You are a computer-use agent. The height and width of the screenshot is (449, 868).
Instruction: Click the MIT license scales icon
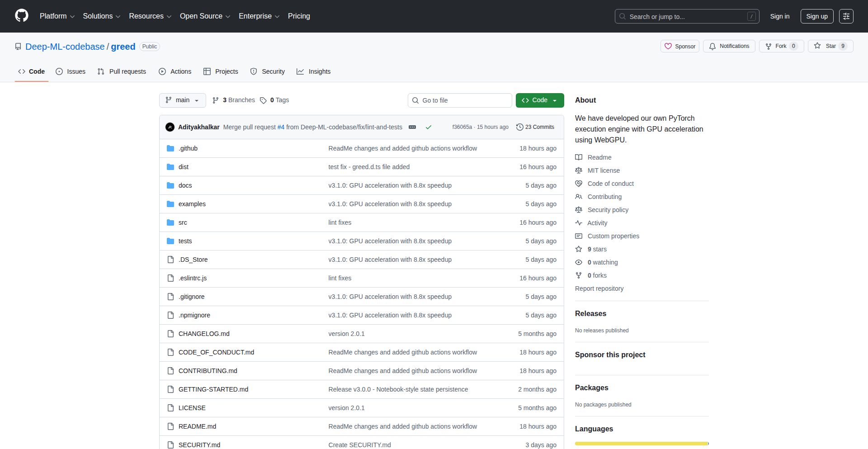click(579, 170)
